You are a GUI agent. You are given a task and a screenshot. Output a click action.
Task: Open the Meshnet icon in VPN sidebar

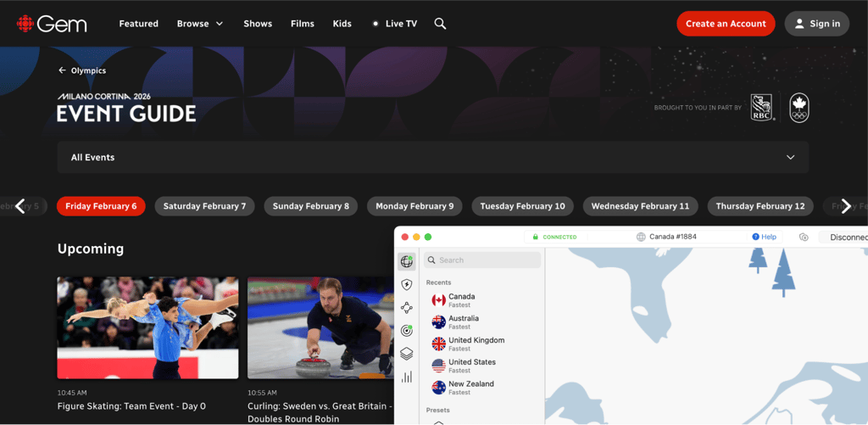(407, 308)
